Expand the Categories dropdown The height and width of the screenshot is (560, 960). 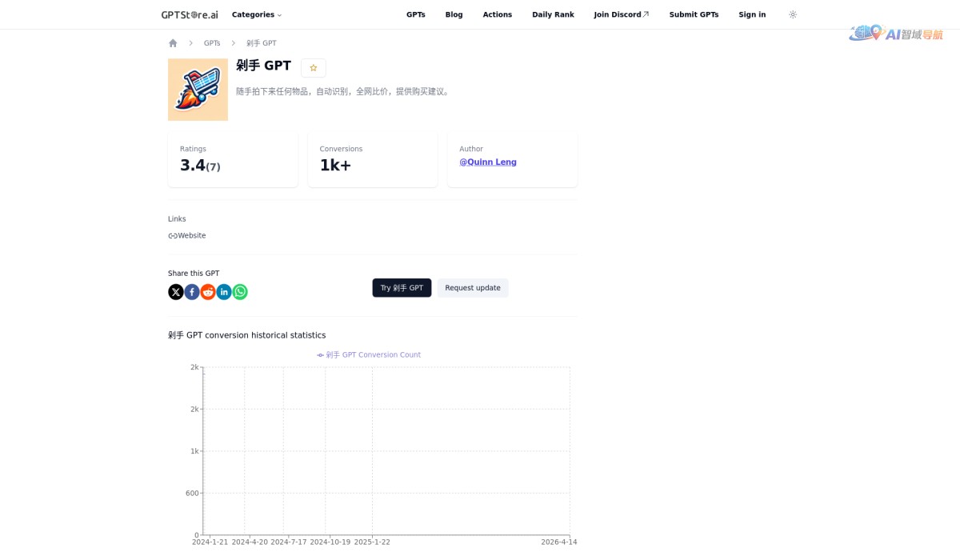pos(256,14)
